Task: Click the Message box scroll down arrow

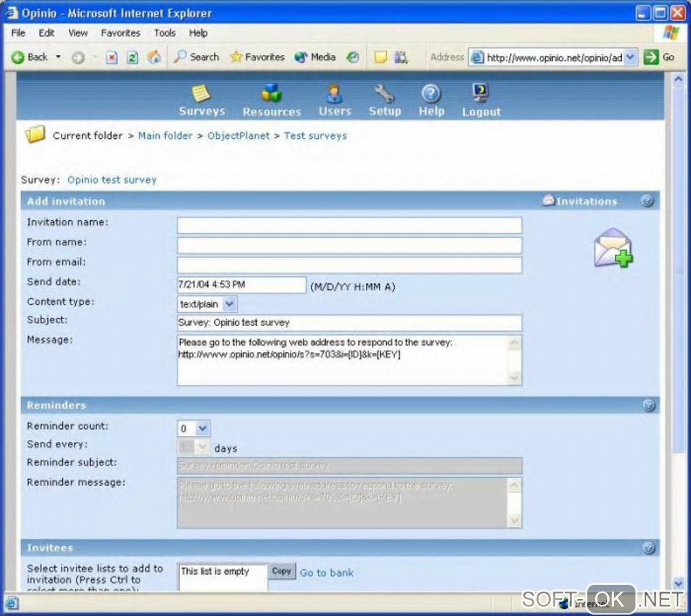Action: 514,377
